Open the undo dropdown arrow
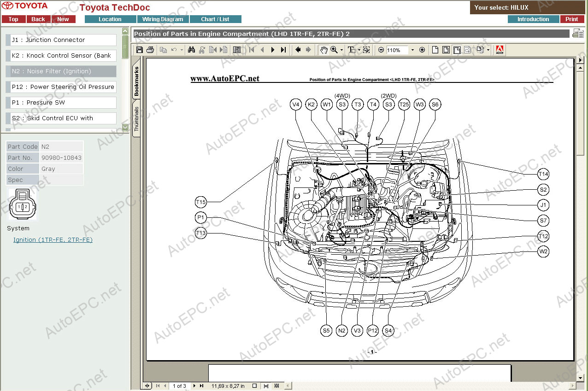Viewport: 588px width, 391px height. [x=182, y=50]
